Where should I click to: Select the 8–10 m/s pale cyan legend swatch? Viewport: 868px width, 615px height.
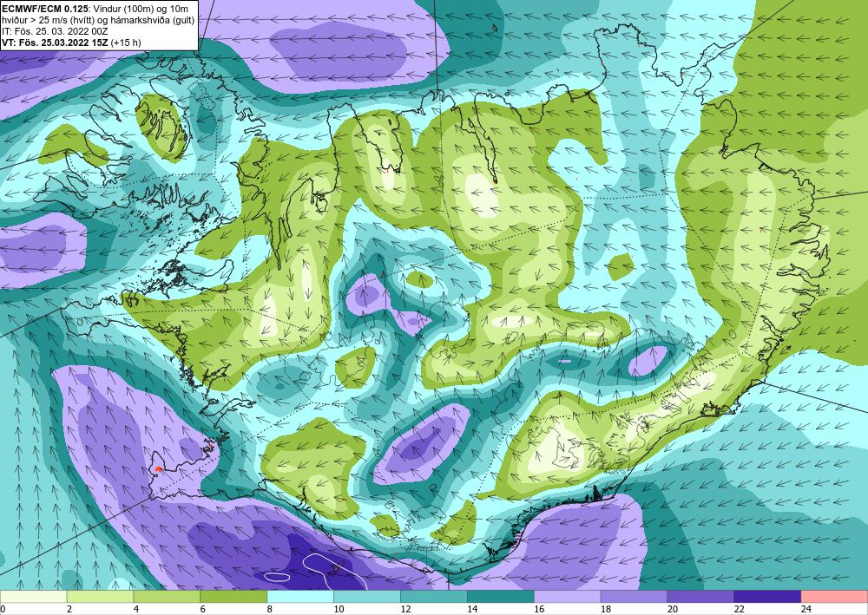pyautogui.click(x=300, y=597)
